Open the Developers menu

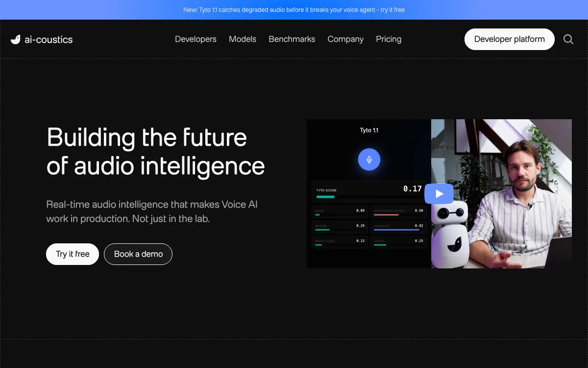[196, 39]
